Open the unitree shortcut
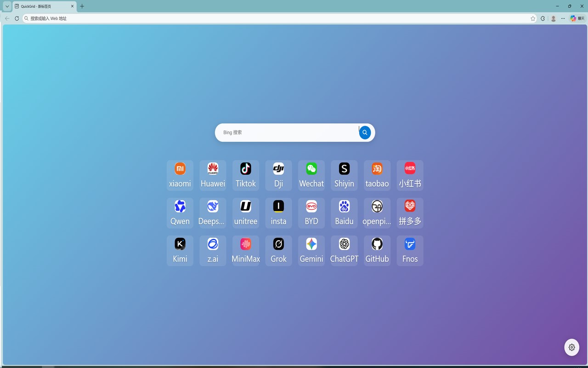 pyautogui.click(x=245, y=213)
